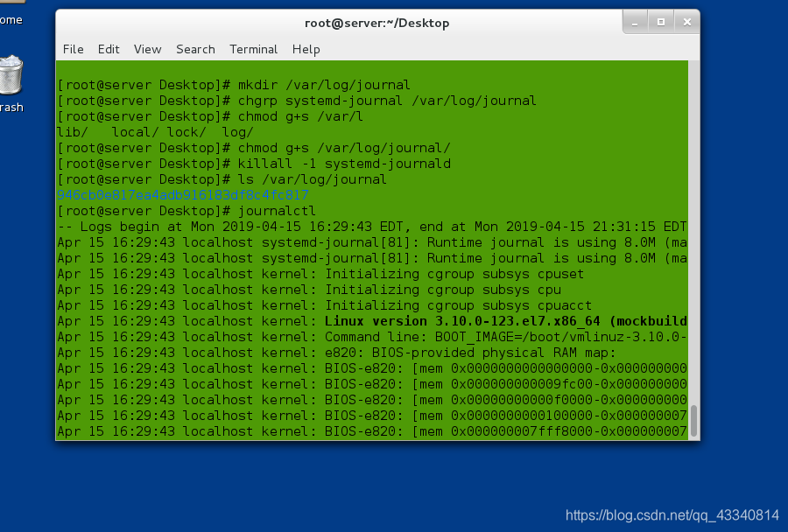The height and width of the screenshot is (532, 788).
Task: Open the Terminal menu
Action: (x=253, y=49)
